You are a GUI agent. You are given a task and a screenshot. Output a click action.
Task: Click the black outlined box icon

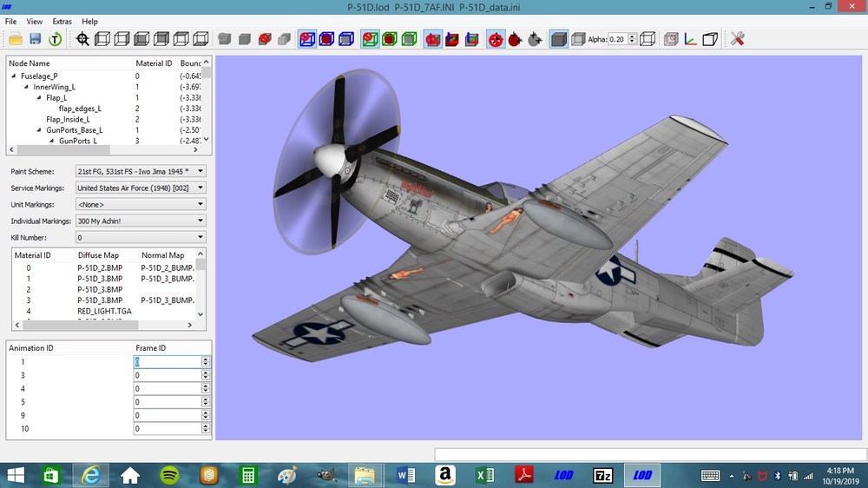pos(710,39)
